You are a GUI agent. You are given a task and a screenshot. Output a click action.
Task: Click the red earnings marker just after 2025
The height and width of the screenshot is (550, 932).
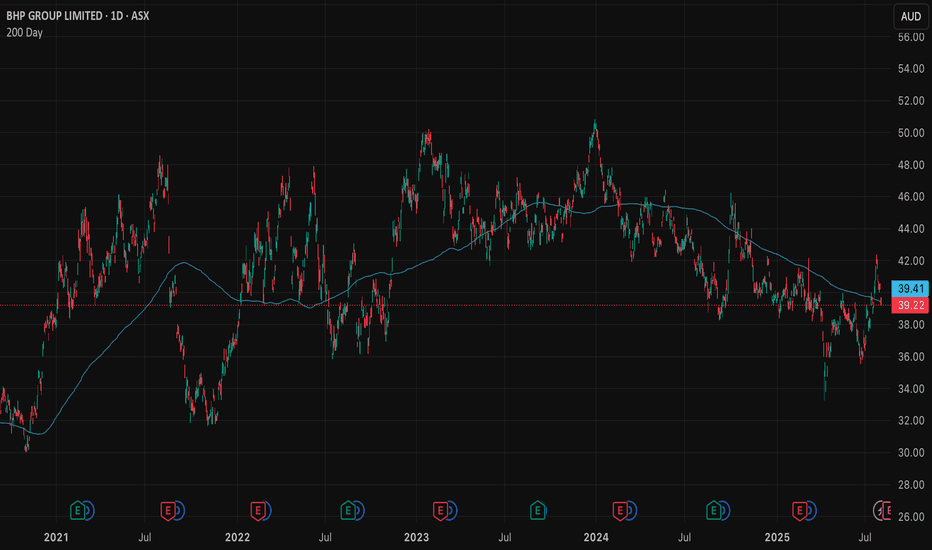[799, 510]
